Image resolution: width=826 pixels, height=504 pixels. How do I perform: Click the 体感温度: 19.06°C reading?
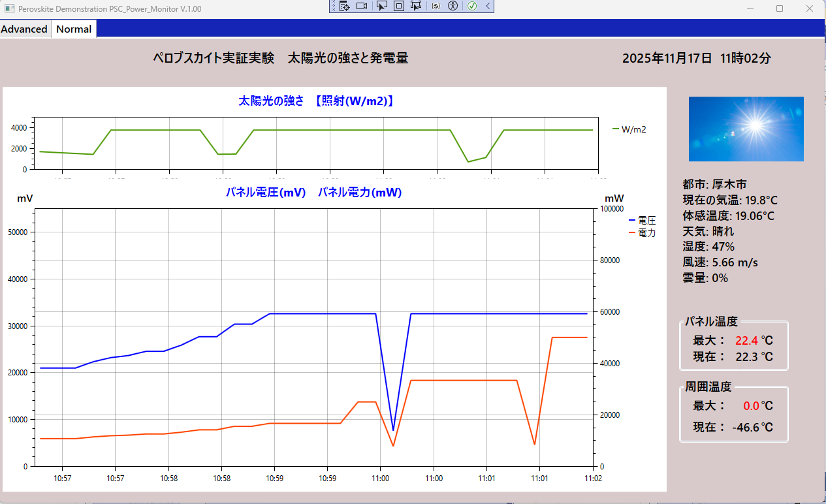pos(728,215)
